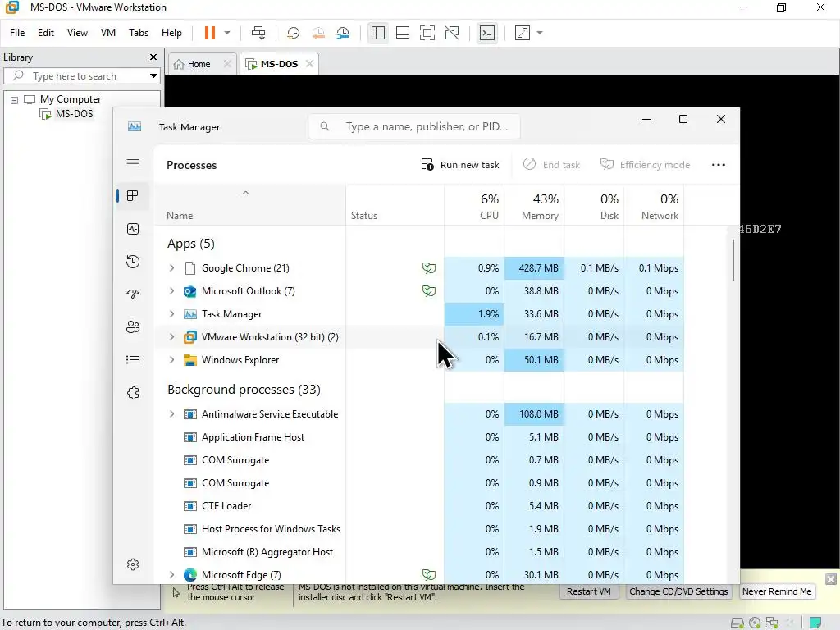
Task: Enter full screen mode in VMware toolbar
Action: click(427, 33)
